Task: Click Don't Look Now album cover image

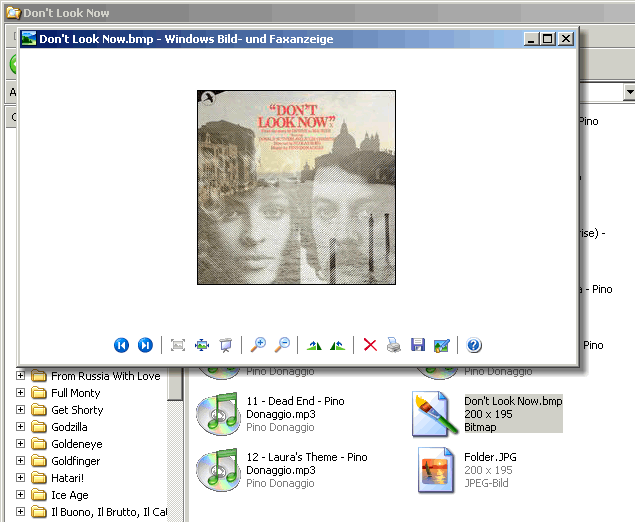Action: tap(296, 187)
